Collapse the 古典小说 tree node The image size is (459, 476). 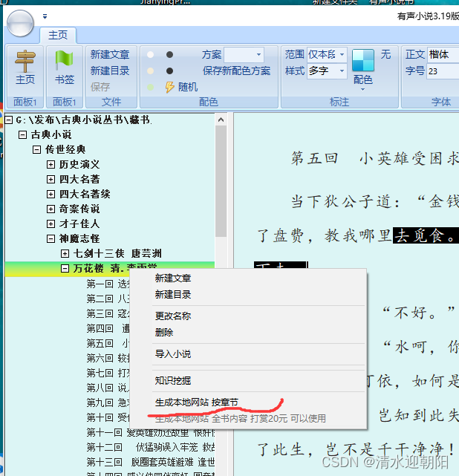point(22,134)
